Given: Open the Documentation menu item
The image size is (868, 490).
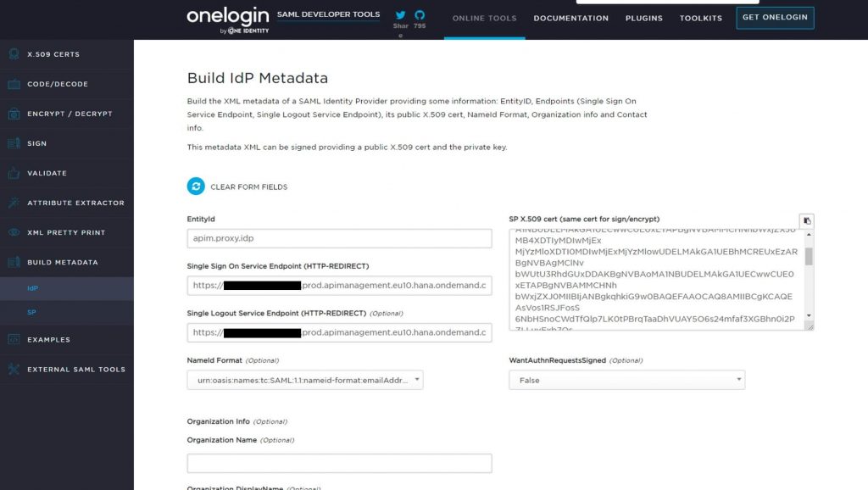Looking at the screenshot, I should coord(570,19).
